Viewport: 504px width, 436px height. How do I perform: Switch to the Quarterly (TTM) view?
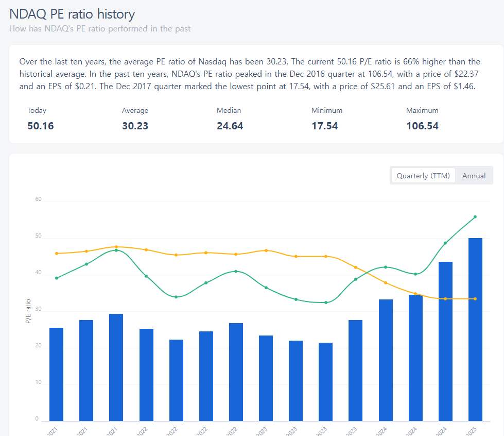coord(423,176)
